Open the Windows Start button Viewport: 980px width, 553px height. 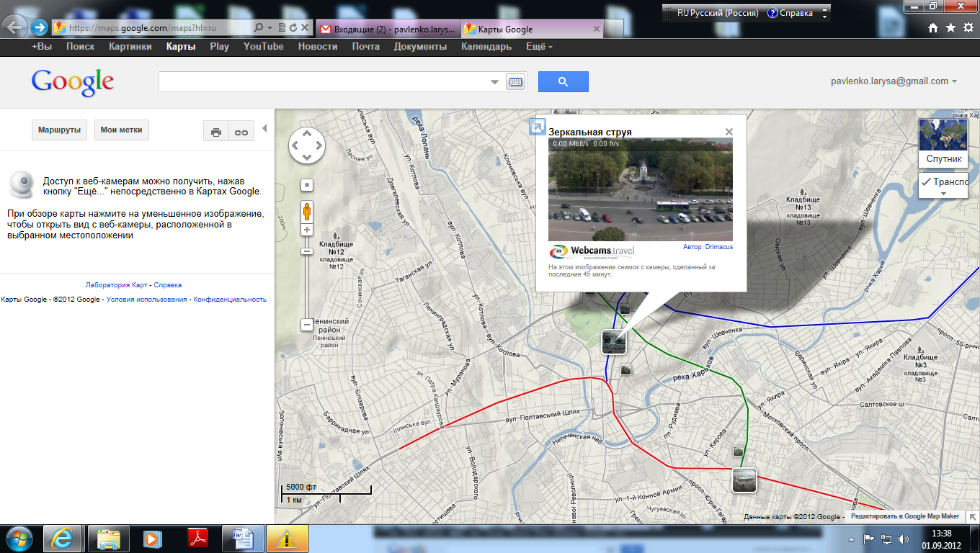click(x=20, y=538)
